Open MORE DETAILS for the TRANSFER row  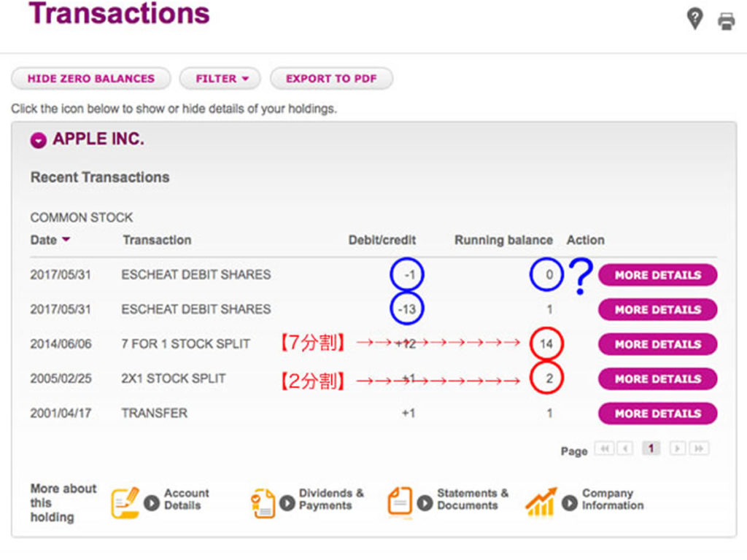coord(657,413)
